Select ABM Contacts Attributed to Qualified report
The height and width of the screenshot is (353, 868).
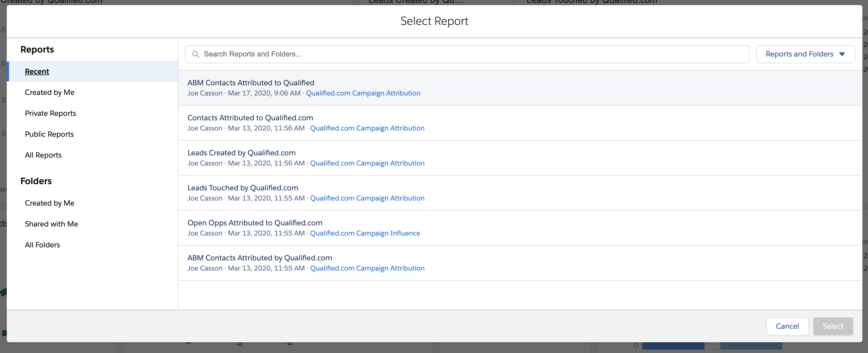(520, 88)
